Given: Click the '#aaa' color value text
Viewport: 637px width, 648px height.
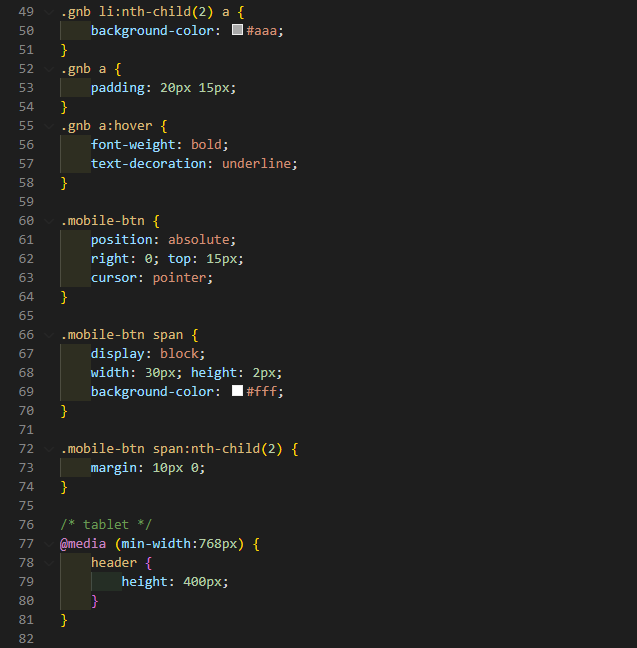Looking at the screenshot, I should coord(262,31).
